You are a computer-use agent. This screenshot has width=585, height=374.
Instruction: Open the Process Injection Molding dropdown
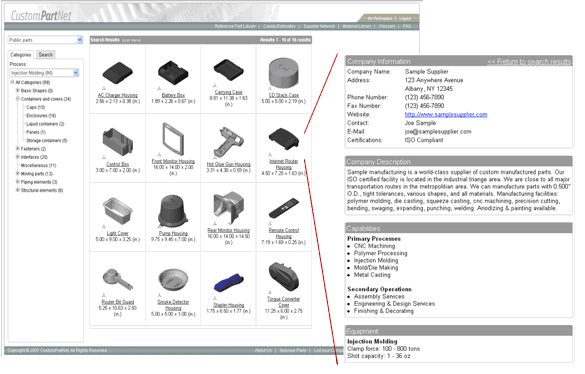76,73
